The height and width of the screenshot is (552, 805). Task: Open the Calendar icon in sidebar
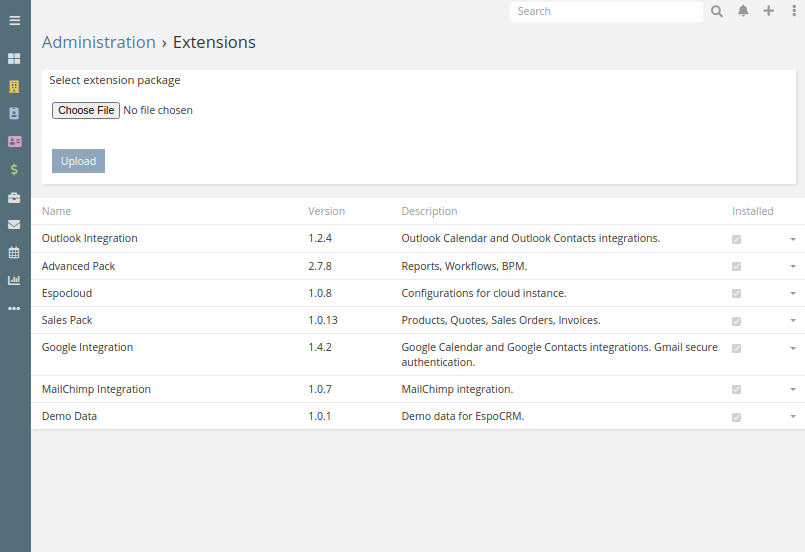point(14,252)
